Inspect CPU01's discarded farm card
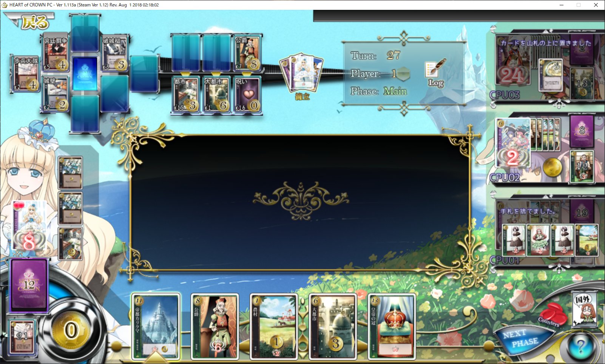 tap(586, 240)
